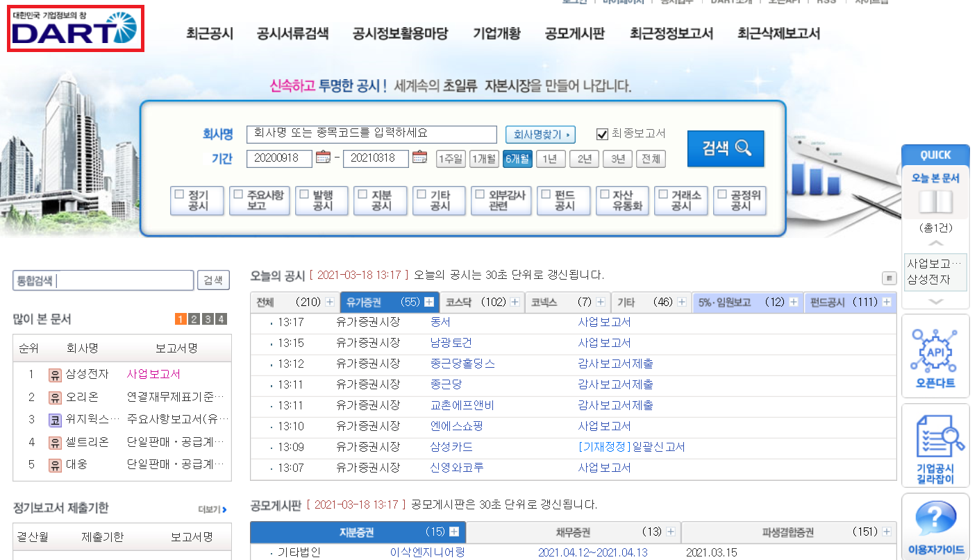Expand 지분증권 plus icon
This screenshot has width=977, height=560.
(x=454, y=532)
